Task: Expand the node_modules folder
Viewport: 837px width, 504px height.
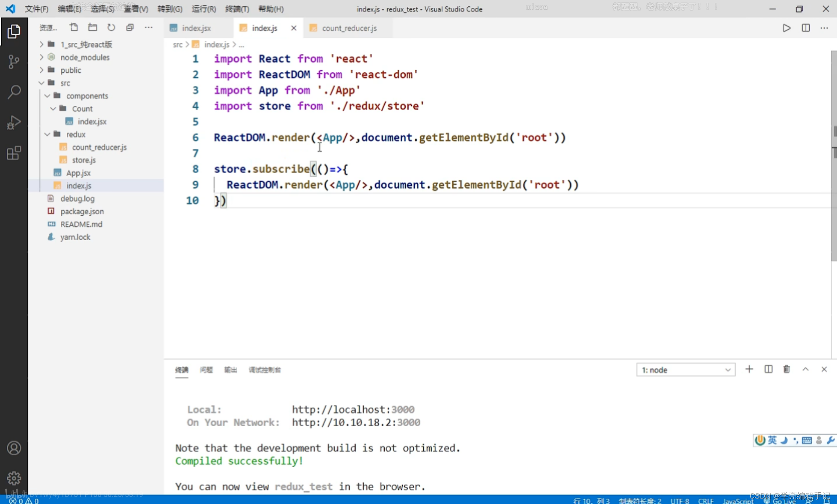Action: tap(96, 58)
